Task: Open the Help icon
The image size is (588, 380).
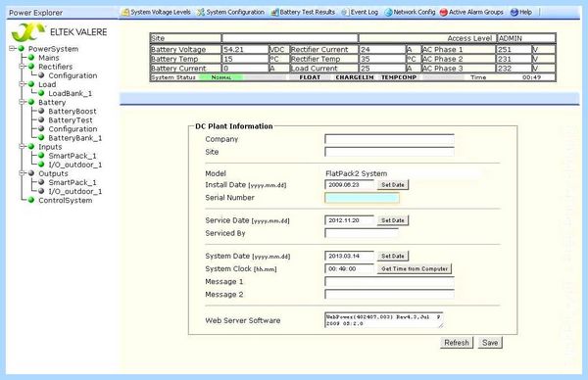Action: click(x=514, y=13)
